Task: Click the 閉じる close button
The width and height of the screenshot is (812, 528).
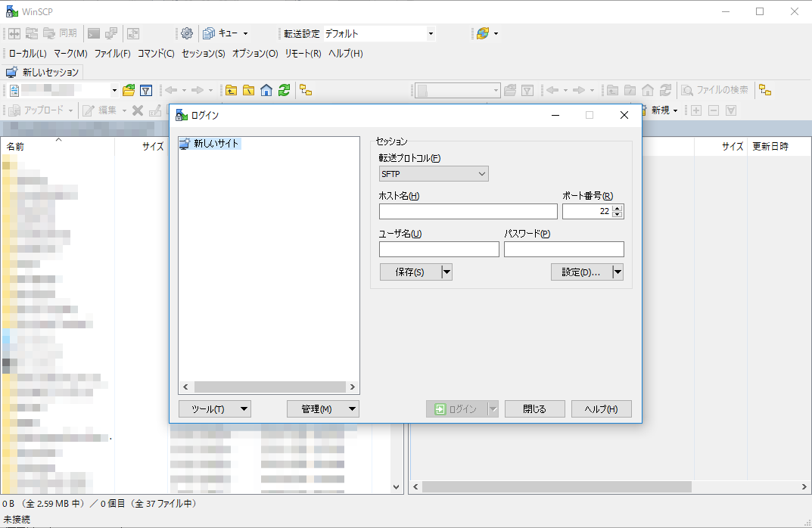Action: click(x=535, y=409)
